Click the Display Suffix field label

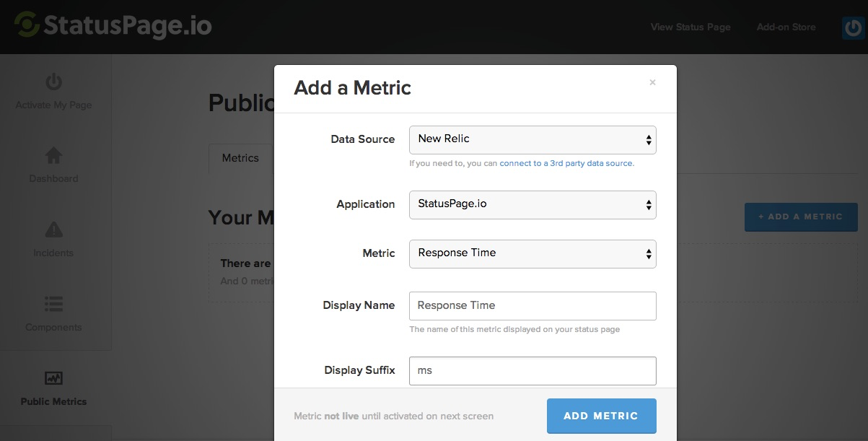pos(359,370)
